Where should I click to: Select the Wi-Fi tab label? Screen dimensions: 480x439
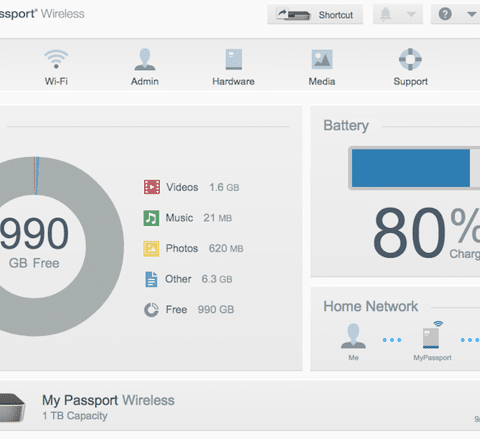[56, 81]
